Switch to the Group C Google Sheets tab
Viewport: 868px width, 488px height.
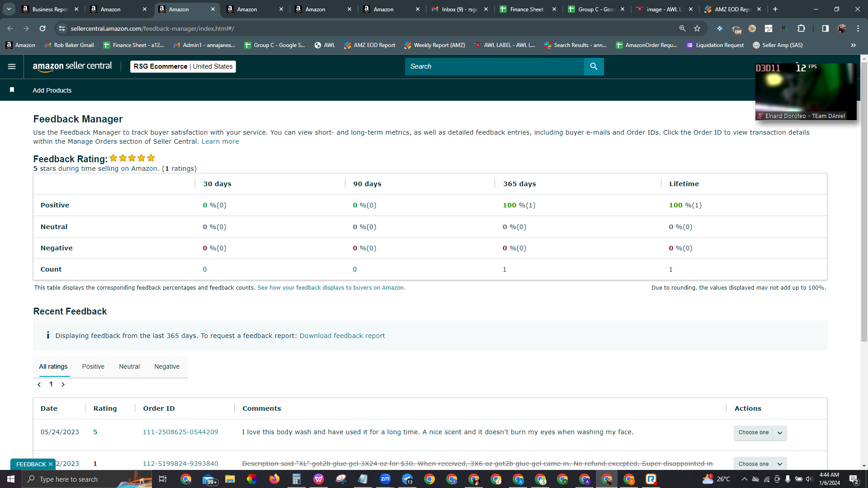(596, 9)
